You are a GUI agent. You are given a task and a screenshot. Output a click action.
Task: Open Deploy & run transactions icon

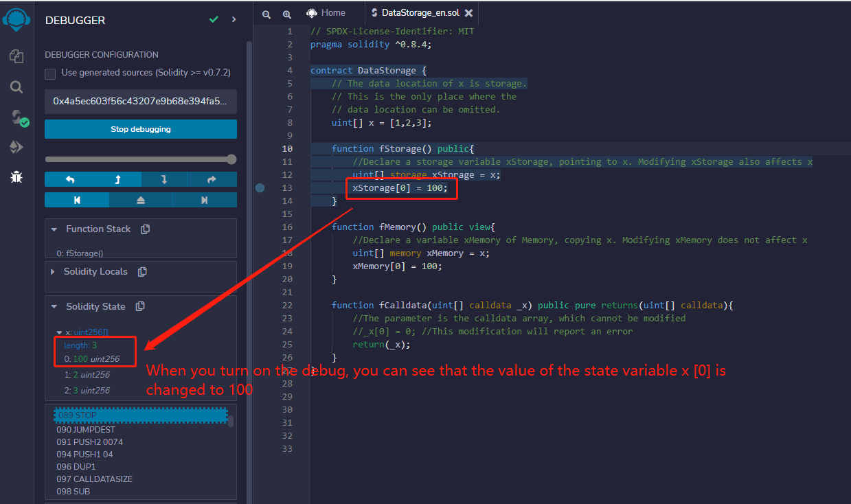coord(16,147)
